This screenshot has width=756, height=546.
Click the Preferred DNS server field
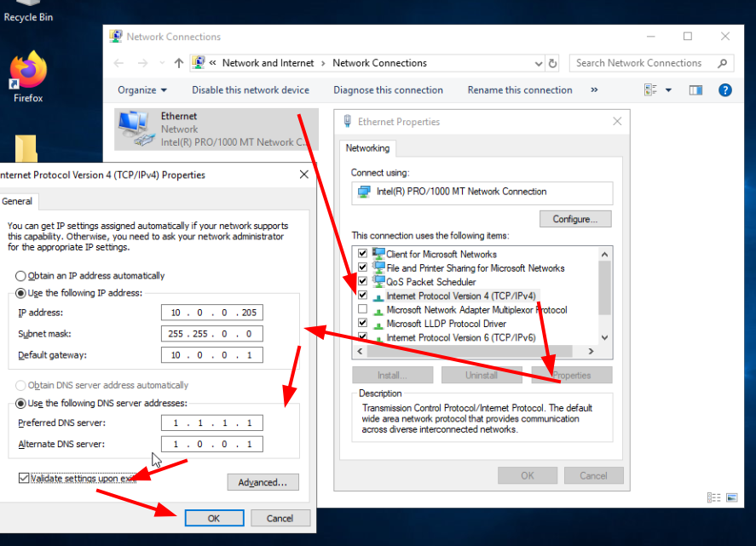click(212, 422)
